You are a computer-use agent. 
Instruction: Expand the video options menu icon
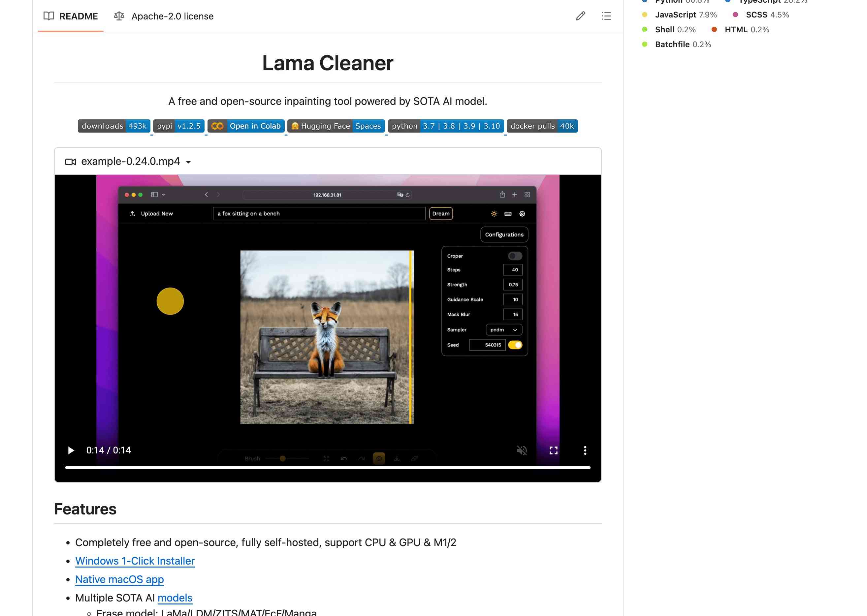point(585,450)
